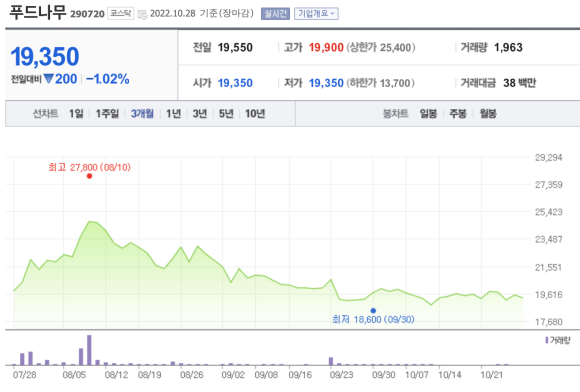The image size is (580, 392).
Task: Click the 29,294 price axis label
Action: [x=549, y=158]
